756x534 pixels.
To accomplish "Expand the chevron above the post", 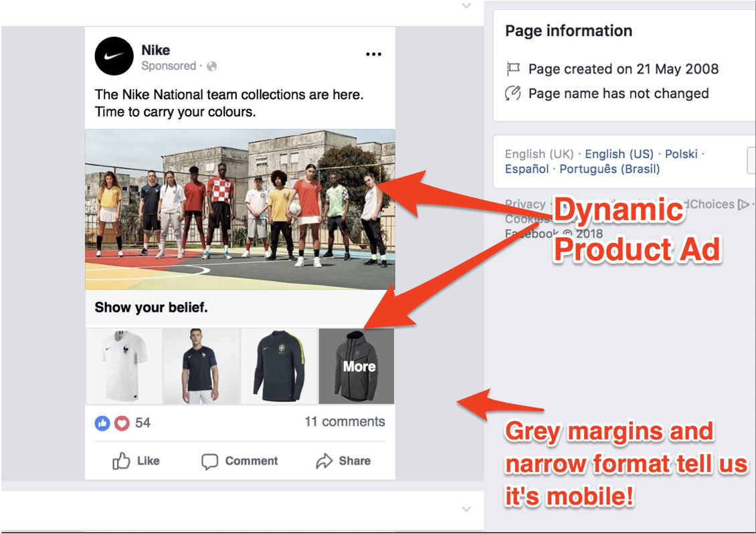I will coord(466,6).
